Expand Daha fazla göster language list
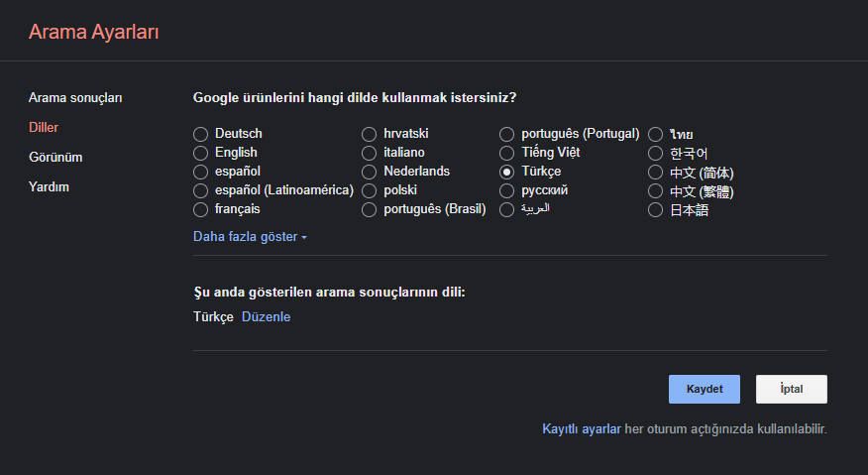This screenshot has height=475, width=868. tap(250, 237)
